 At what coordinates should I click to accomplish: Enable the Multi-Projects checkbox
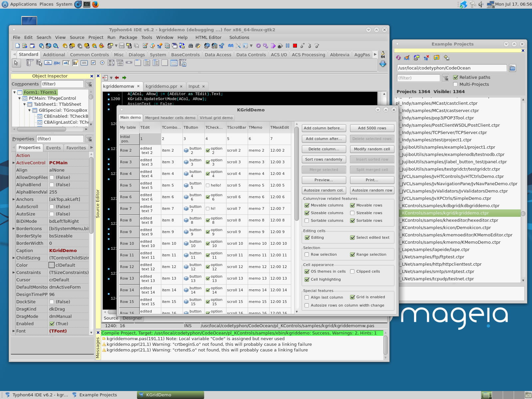[455, 84]
